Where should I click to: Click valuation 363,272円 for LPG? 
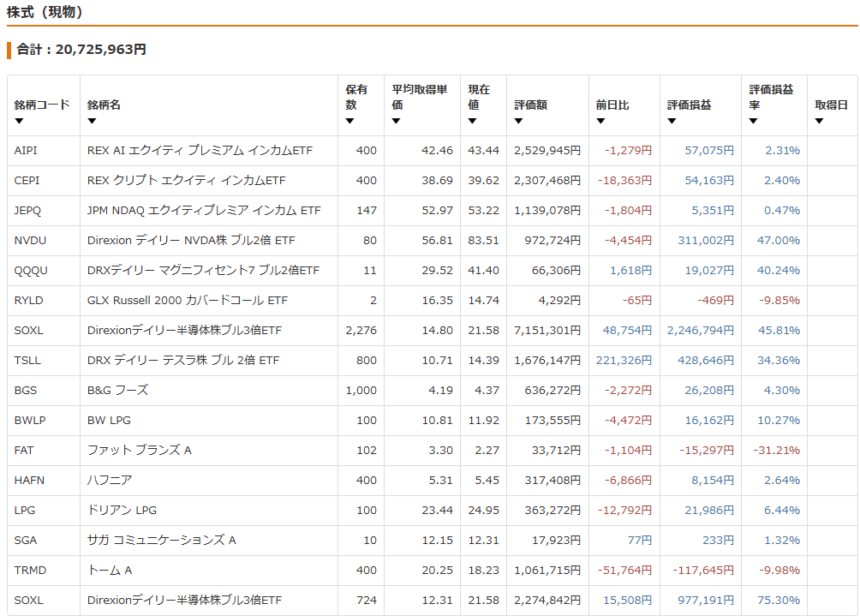point(552,510)
